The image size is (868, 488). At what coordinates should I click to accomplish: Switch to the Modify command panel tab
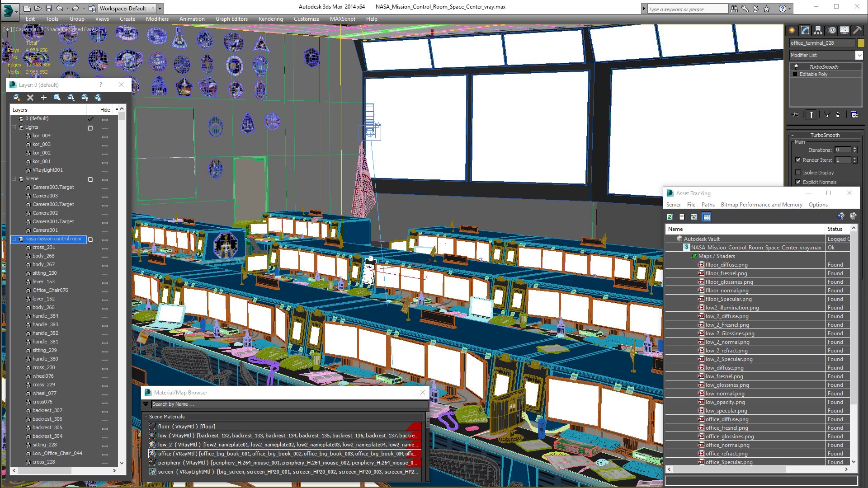click(x=805, y=30)
